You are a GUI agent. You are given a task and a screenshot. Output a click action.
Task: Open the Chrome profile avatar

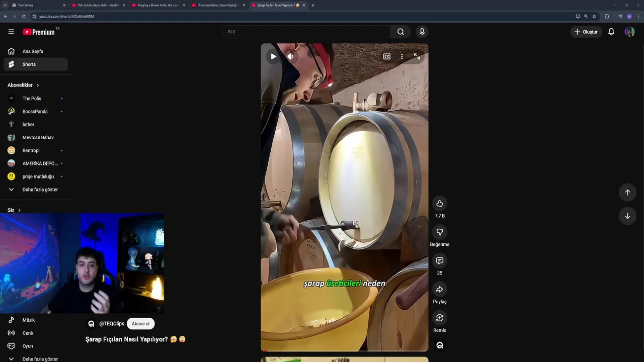(629, 16)
